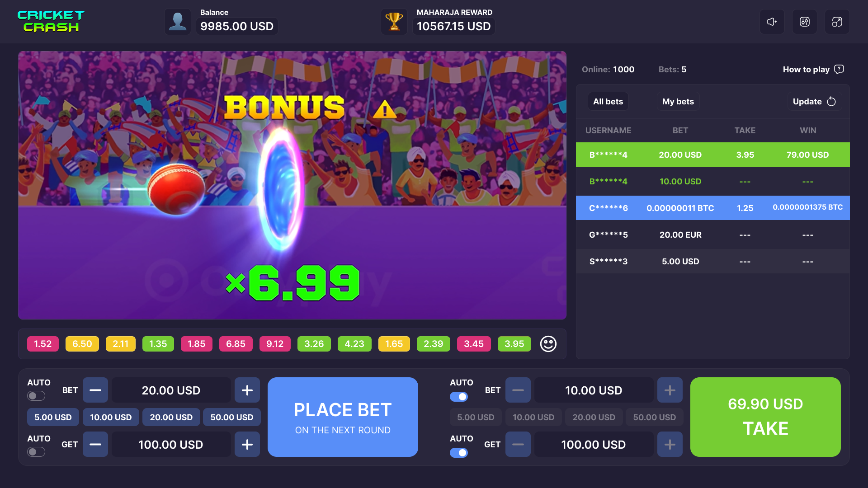Viewport: 868px width, 488px height.
Task: Click the fullscreen expand icon
Action: coord(837,22)
